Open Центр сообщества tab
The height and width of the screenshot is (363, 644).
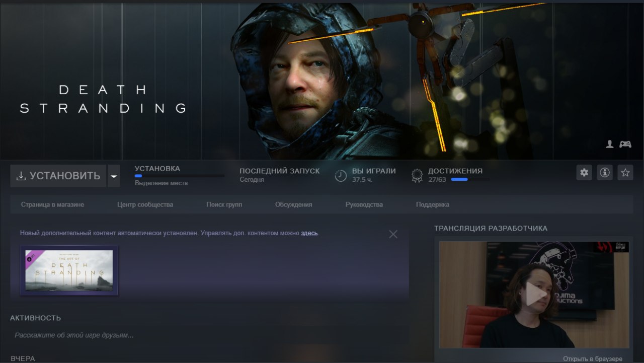[x=145, y=204]
